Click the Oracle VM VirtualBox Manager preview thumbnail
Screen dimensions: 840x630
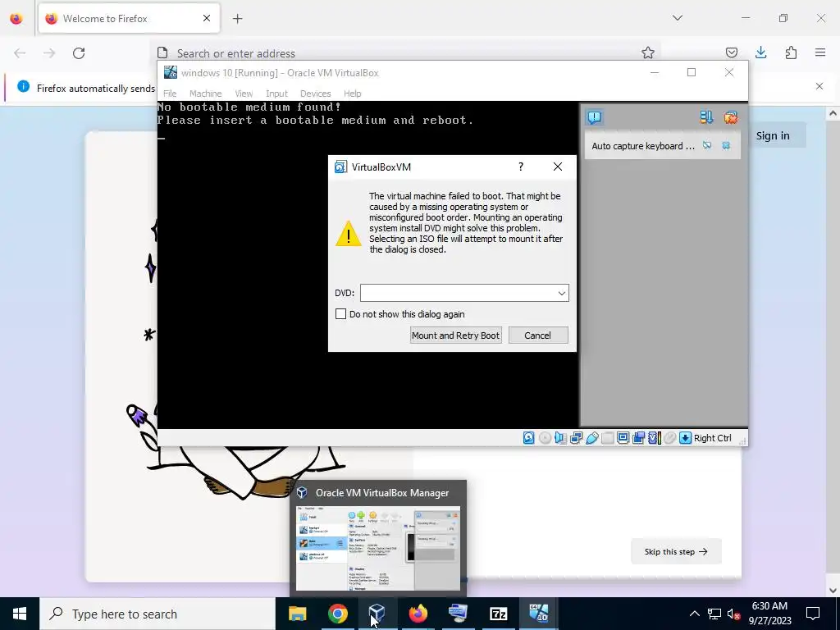pos(378,548)
